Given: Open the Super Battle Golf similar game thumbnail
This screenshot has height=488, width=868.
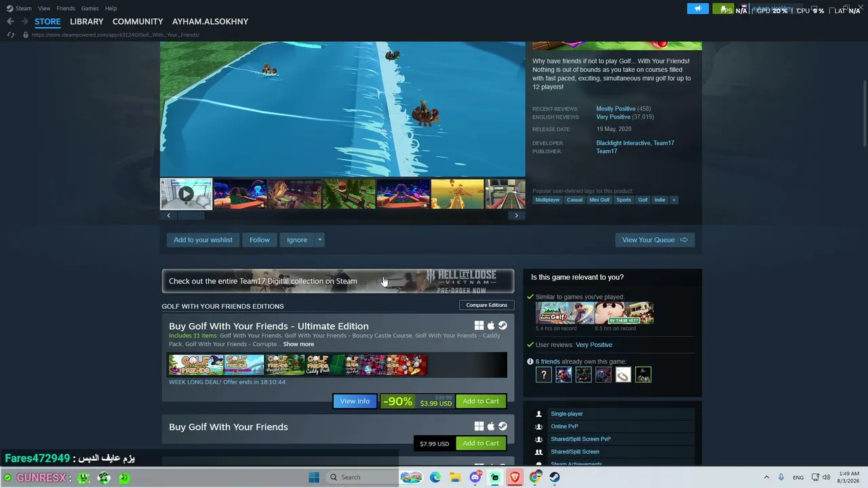Looking at the screenshot, I should point(565,313).
